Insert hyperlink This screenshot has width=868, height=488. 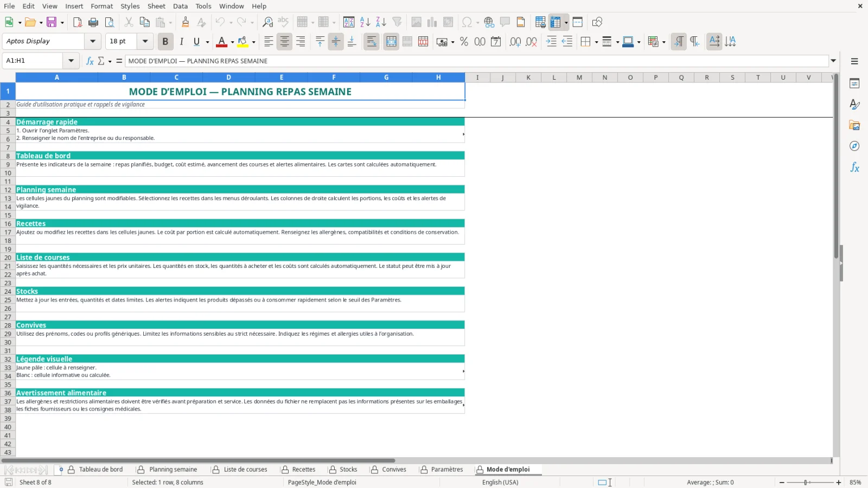tap(489, 22)
